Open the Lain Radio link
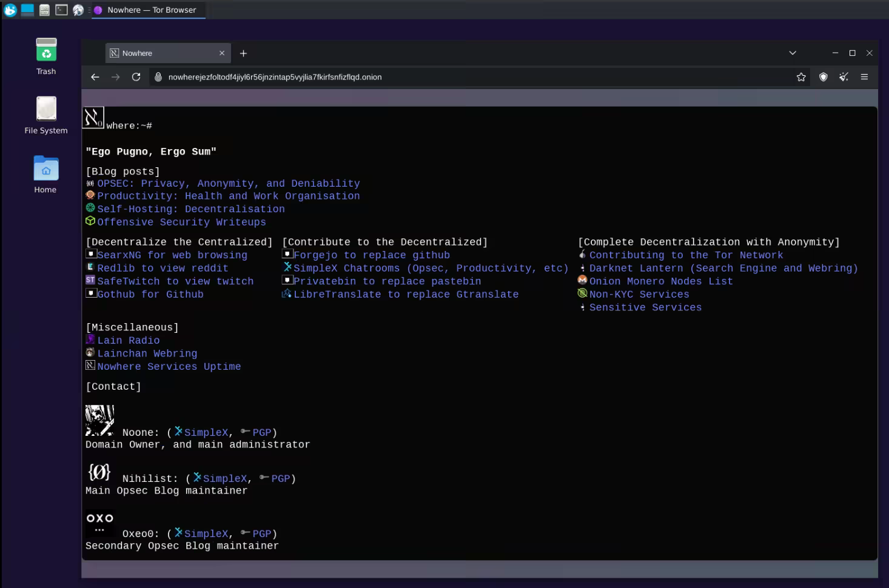 [128, 341]
